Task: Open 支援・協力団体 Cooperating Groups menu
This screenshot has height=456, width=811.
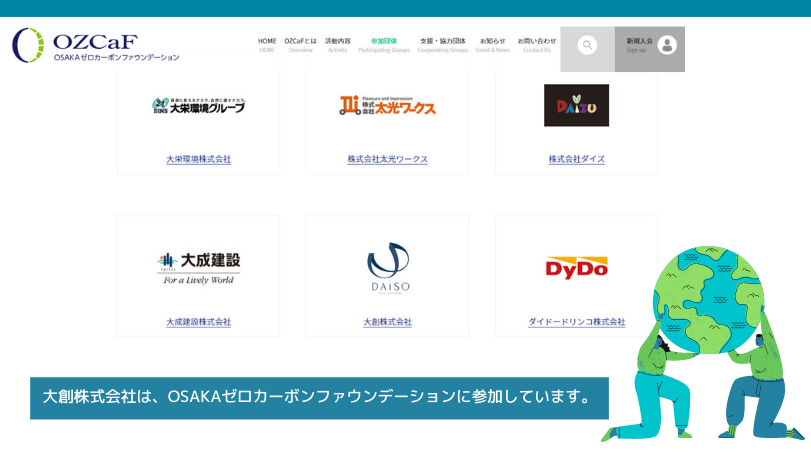Action: pyautogui.click(x=443, y=45)
